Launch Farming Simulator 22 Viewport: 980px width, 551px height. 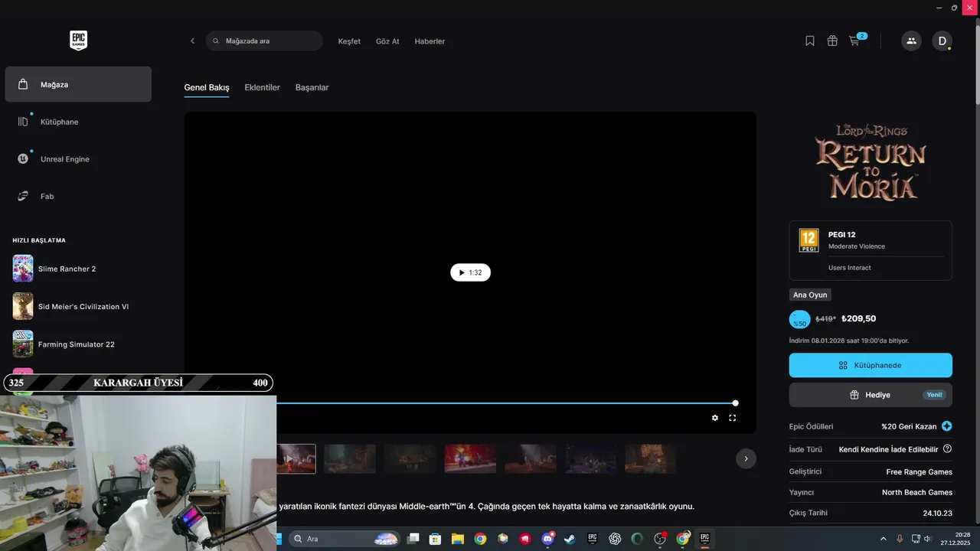(x=78, y=344)
